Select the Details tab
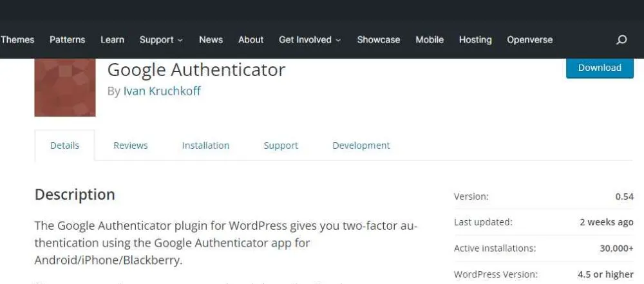 64,146
